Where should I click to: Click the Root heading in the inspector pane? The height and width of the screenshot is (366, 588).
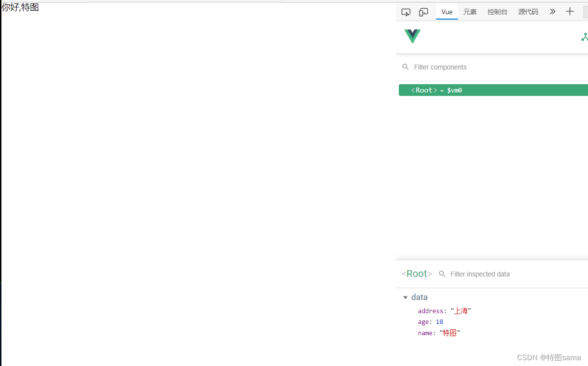pyautogui.click(x=416, y=274)
